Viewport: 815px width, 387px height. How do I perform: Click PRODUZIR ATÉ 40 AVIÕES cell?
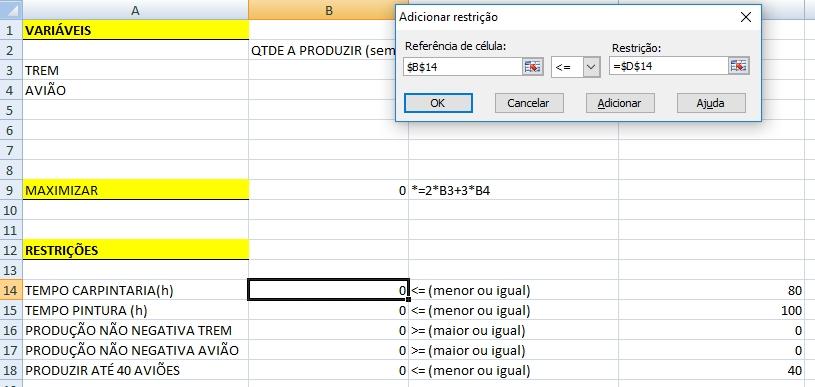pyautogui.click(x=136, y=370)
